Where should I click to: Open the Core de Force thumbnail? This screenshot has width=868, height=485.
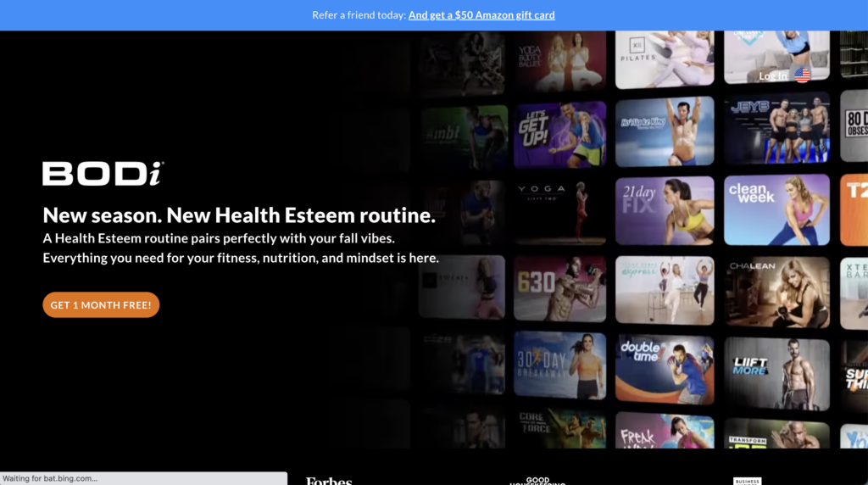tap(559, 428)
